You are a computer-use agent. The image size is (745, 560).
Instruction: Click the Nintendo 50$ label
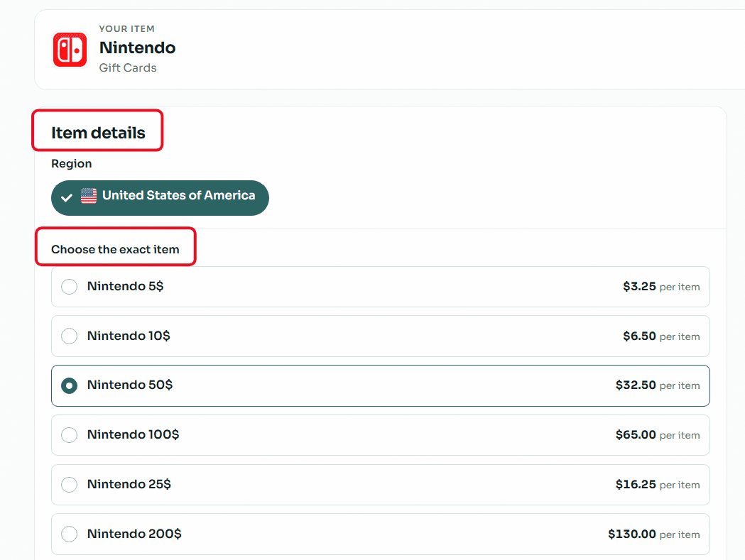click(130, 385)
